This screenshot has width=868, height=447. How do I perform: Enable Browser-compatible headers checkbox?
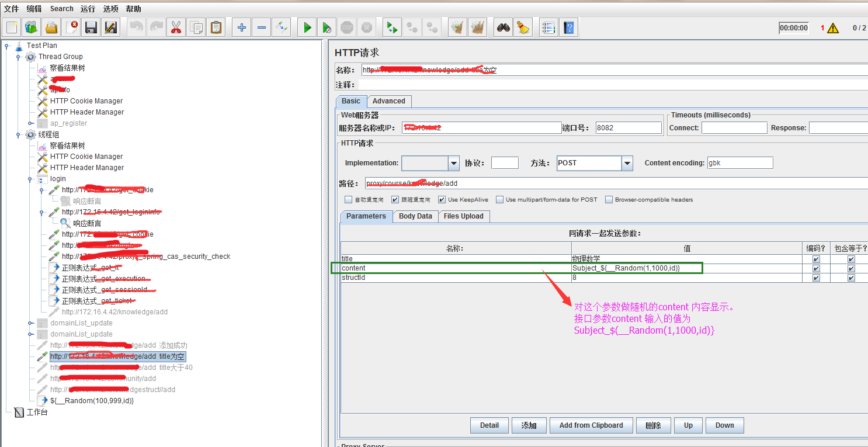[609, 199]
